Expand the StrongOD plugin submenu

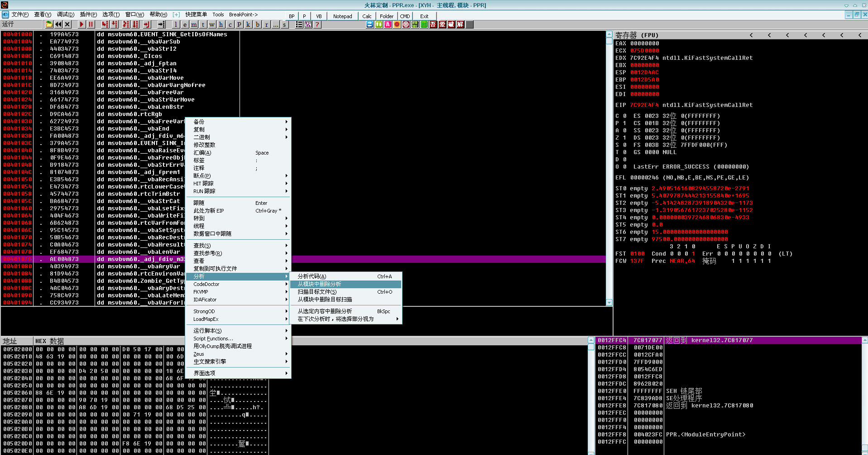tap(204, 311)
